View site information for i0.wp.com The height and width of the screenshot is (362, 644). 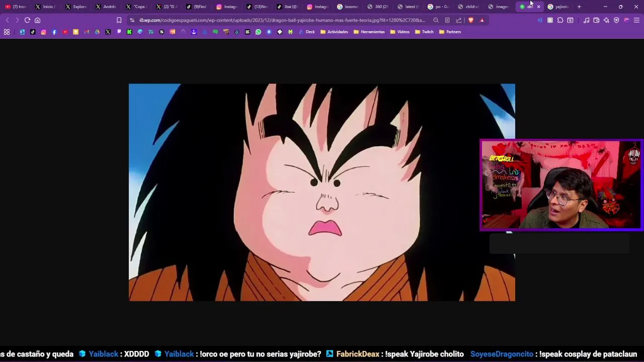tap(132, 20)
